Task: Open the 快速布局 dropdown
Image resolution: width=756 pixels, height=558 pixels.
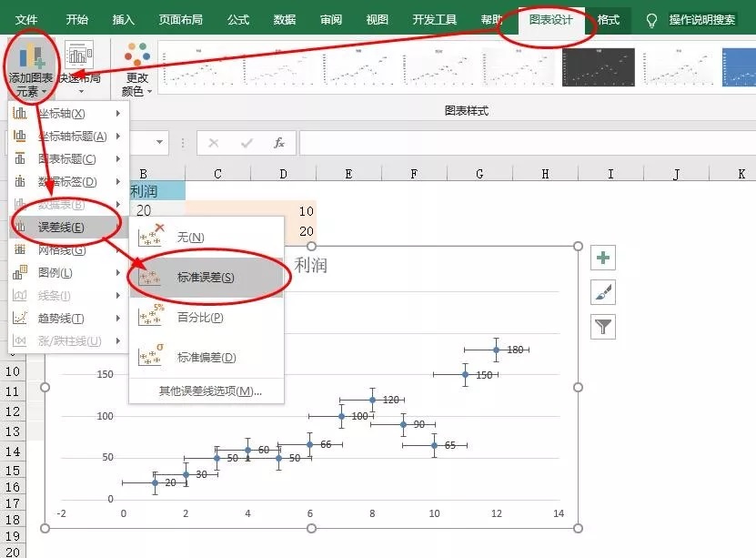Action: [80, 68]
